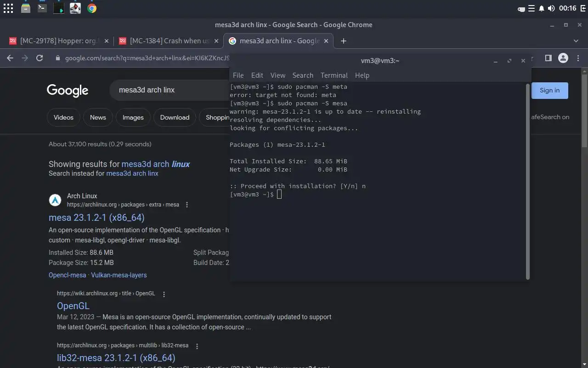This screenshot has height=368, width=588.
Task: Open the terminal Help menu
Action: pos(362,75)
